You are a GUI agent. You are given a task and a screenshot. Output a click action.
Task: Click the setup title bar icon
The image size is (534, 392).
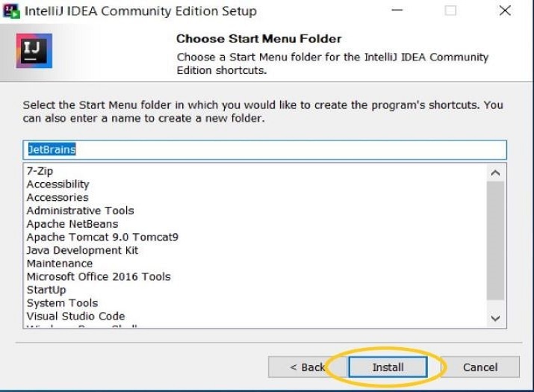[11, 11]
